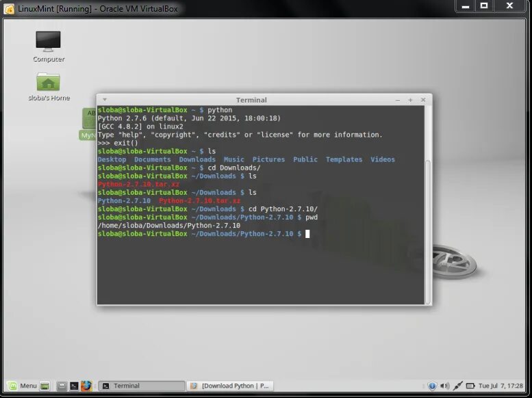Close the Terminal window

pyautogui.click(x=423, y=100)
